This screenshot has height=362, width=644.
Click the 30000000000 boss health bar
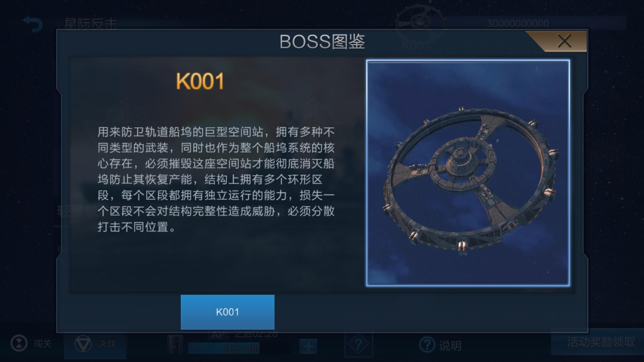click(x=535, y=23)
